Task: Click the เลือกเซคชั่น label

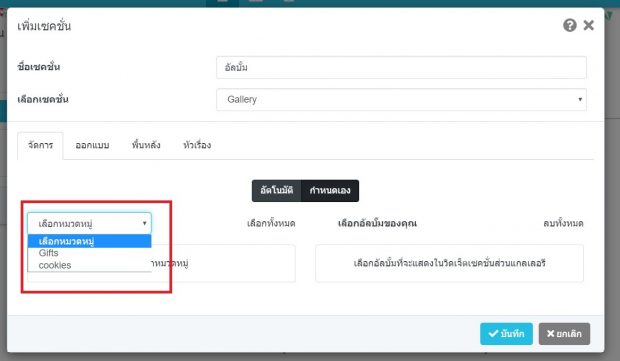Action: (x=43, y=99)
